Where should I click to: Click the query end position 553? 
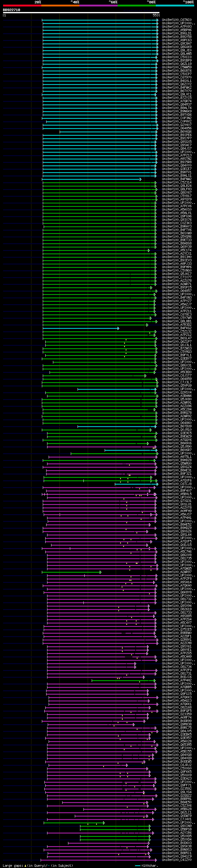coord(155,15)
